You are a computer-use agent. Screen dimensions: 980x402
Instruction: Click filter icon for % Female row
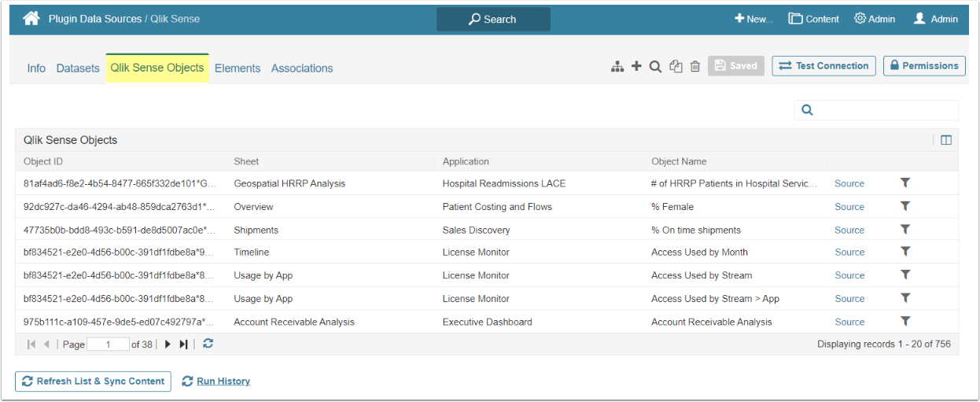tap(905, 206)
